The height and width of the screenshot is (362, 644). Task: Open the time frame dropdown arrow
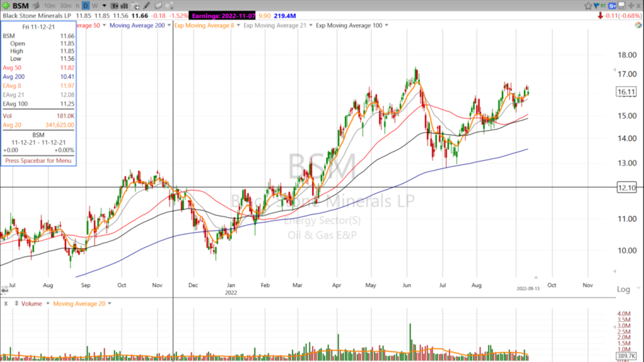(x=105, y=6)
